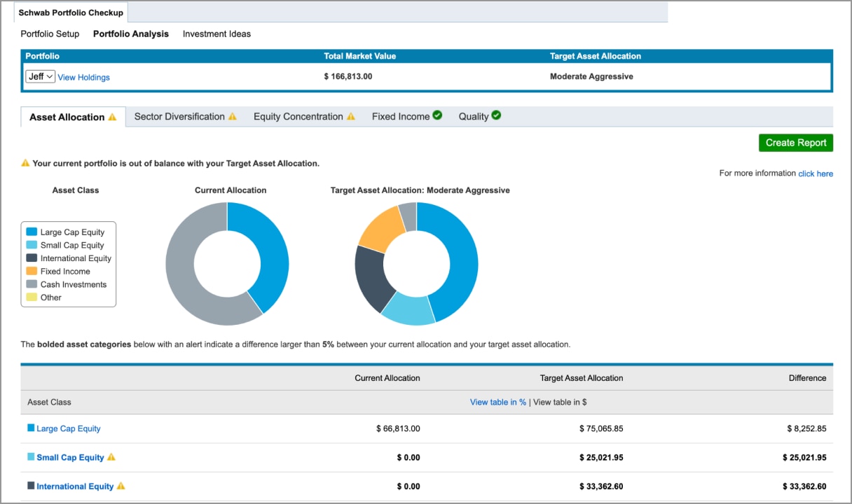852x504 pixels.
Task: Click the Quality green checkmark icon
Action: coord(496,115)
